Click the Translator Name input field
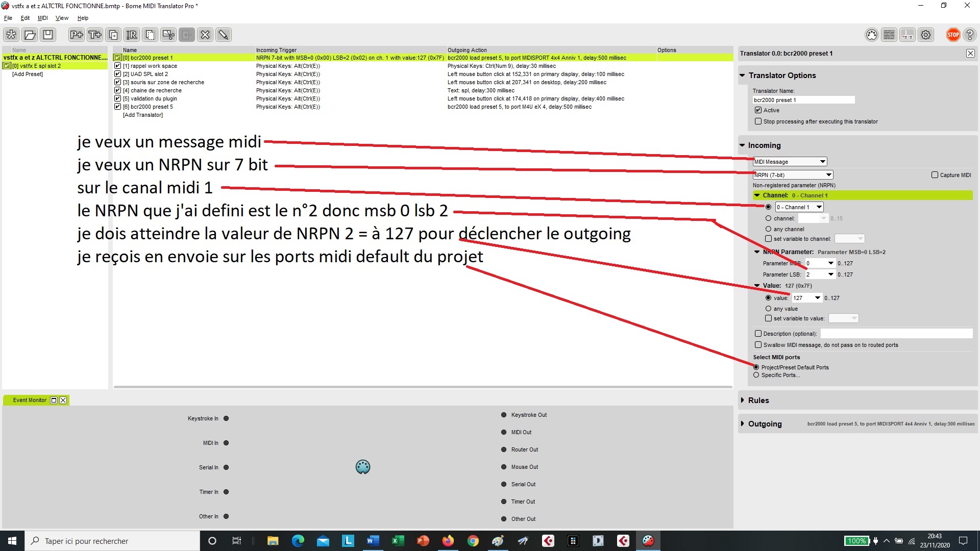Image resolution: width=980 pixels, height=551 pixels. 803,100
